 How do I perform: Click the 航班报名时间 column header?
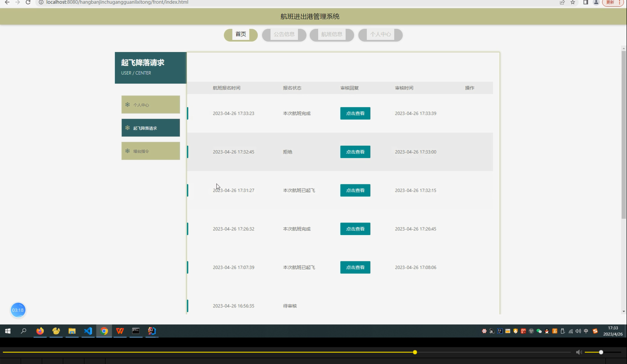pyautogui.click(x=226, y=88)
